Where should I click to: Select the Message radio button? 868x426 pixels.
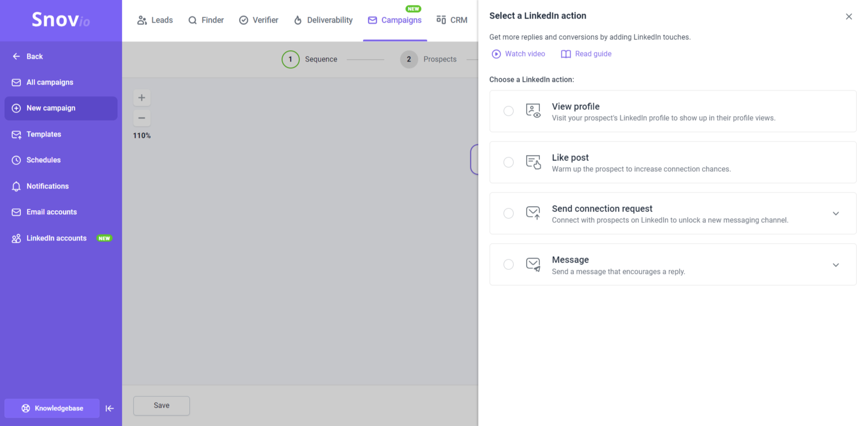508,264
